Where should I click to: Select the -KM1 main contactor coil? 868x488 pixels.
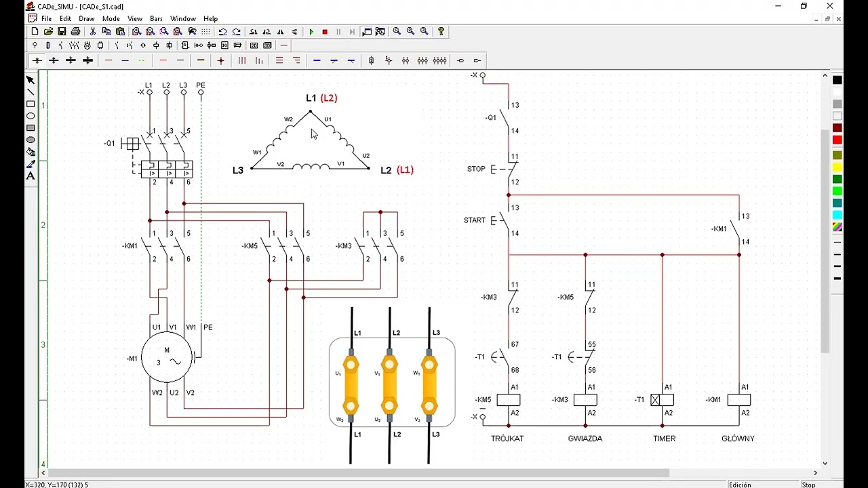[738, 400]
